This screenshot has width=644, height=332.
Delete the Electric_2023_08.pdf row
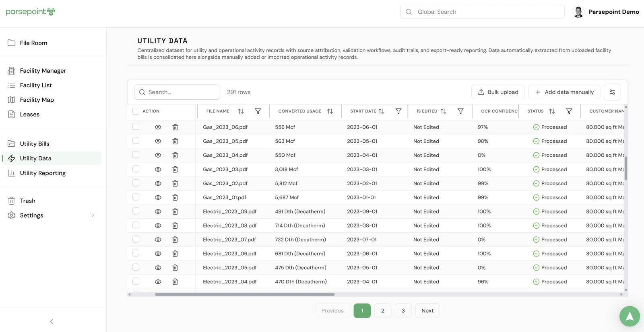(175, 225)
